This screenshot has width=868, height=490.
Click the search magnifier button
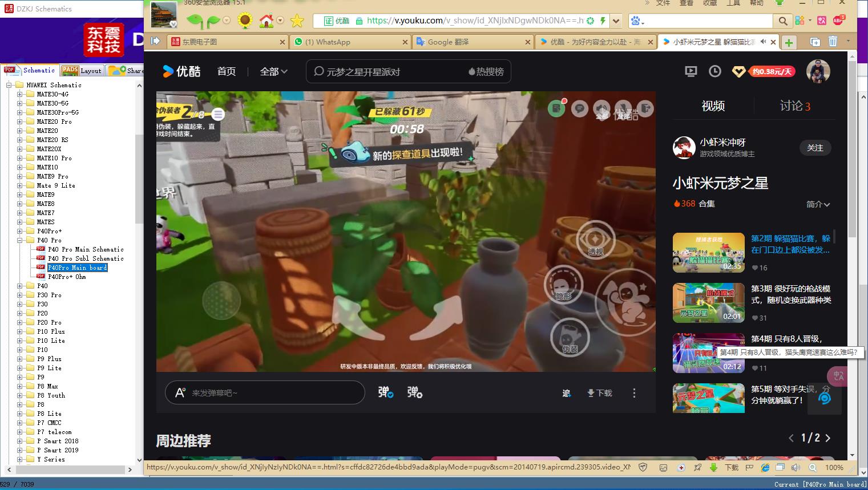(x=783, y=21)
